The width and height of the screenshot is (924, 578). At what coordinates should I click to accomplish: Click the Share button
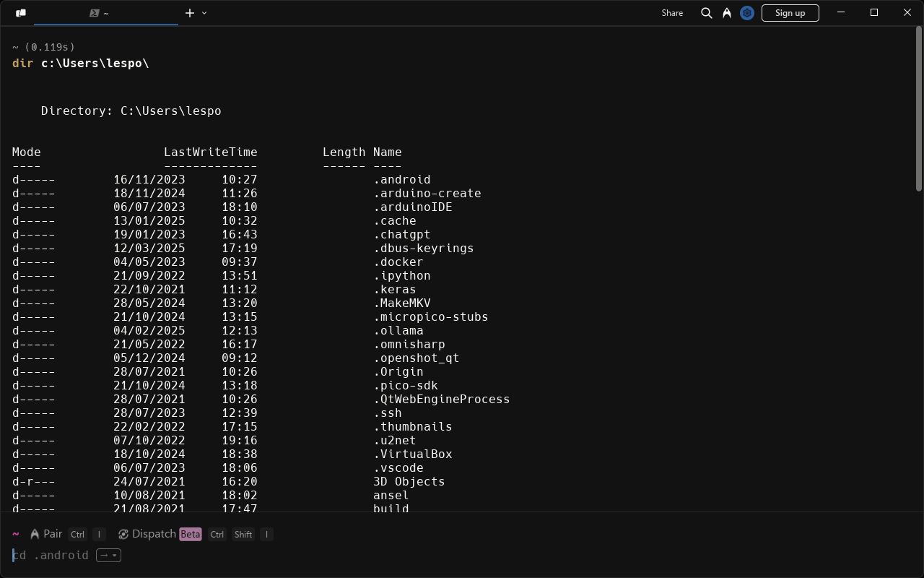[672, 13]
